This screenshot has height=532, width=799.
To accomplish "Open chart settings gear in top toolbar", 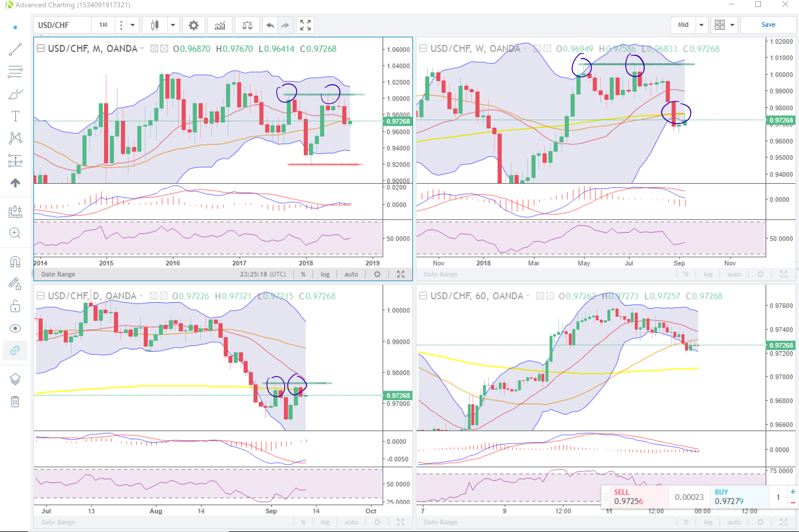I will click(x=193, y=25).
